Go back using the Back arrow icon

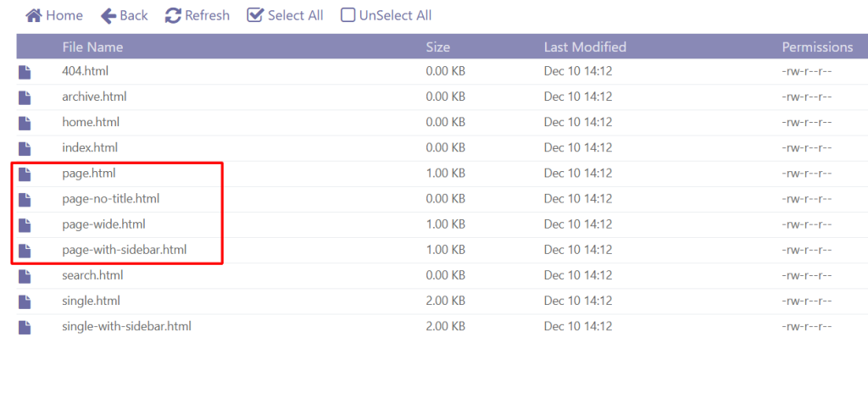(x=108, y=15)
